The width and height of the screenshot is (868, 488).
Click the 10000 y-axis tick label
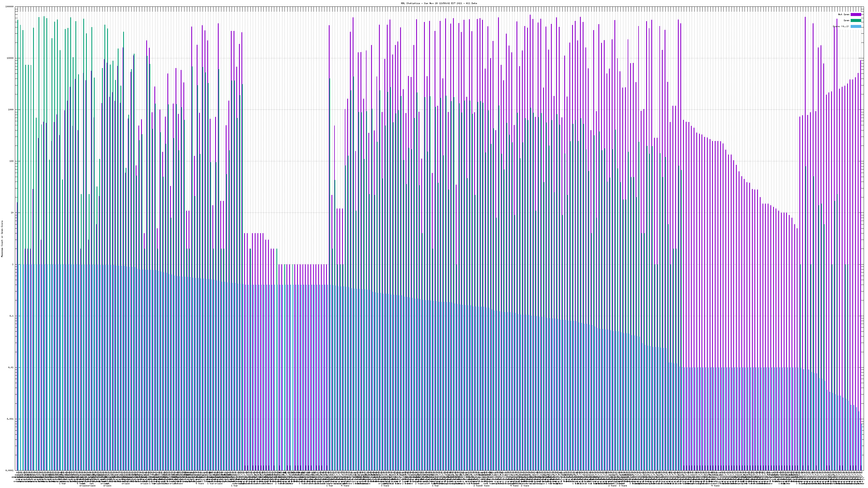[x=11, y=58]
